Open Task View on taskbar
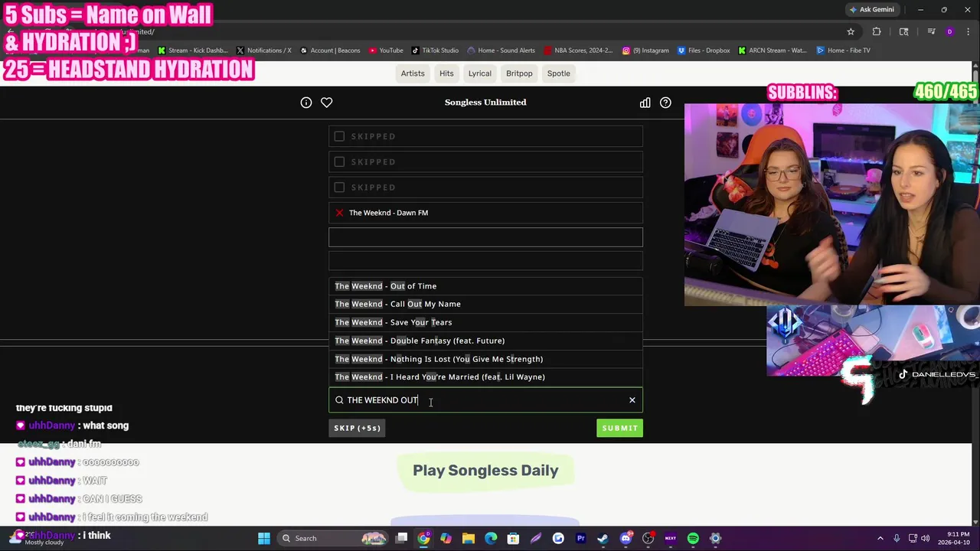This screenshot has height=551, width=980. (401, 538)
